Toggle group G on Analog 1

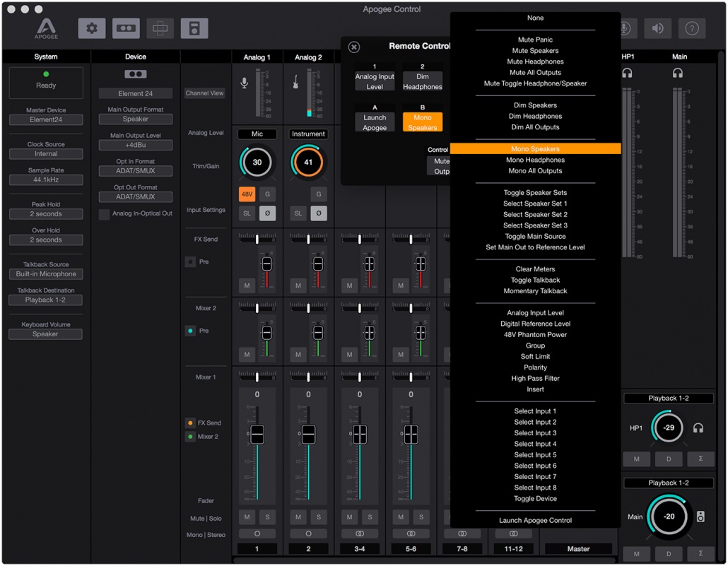tap(267, 194)
